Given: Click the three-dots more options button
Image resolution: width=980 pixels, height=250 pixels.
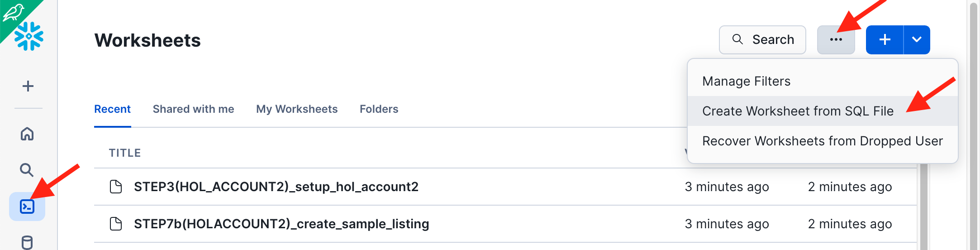Looking at the screenshot, I should [836, 40].
